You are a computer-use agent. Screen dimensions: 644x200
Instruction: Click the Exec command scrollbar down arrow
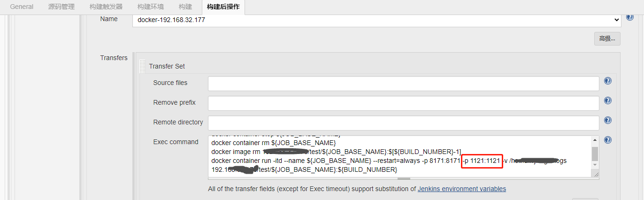point(595,165)
